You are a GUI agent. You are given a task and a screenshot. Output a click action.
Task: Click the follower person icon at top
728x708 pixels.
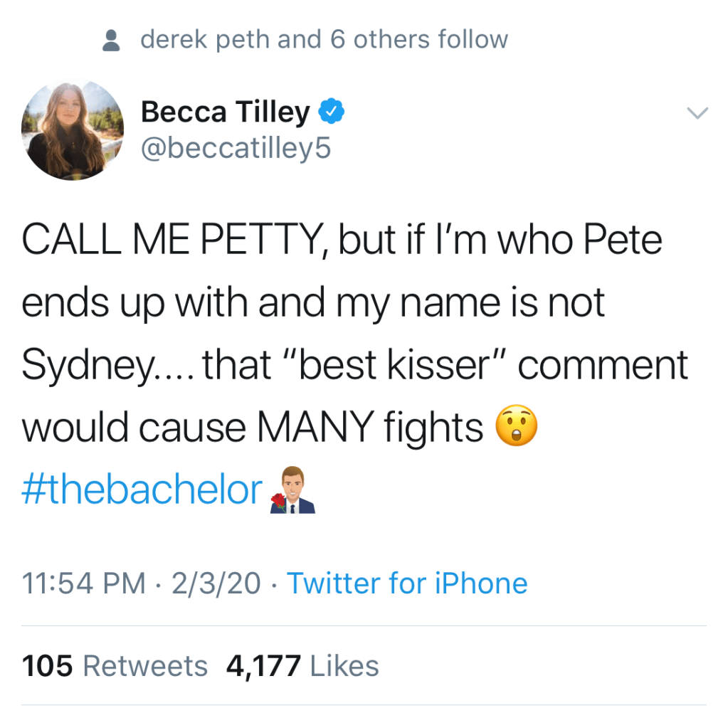pos(111,41)
